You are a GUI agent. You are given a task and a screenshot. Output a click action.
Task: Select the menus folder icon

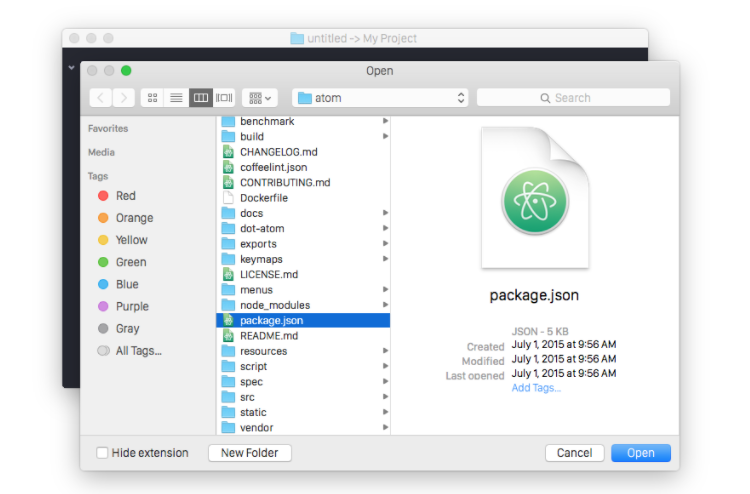[228, 290]
